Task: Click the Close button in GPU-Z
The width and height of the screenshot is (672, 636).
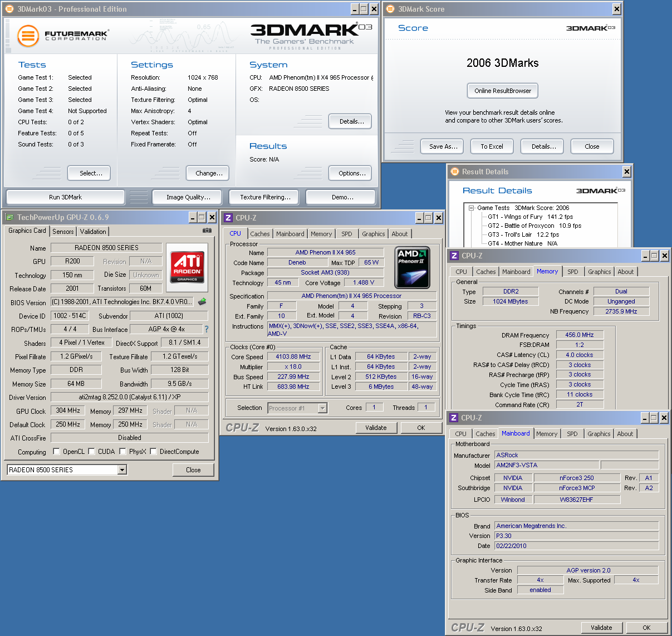Action: (x=193, y=470)
